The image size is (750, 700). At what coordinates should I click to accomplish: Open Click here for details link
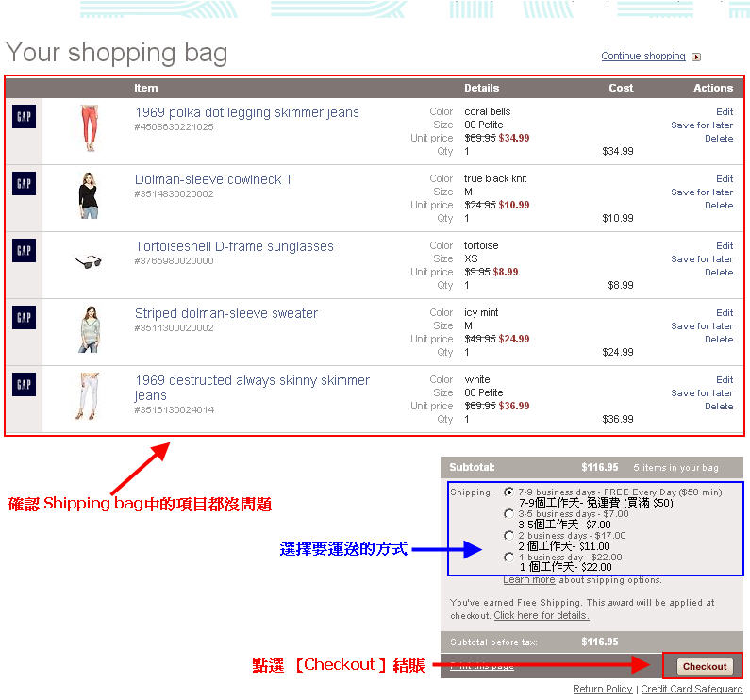(x=541, y=616)
